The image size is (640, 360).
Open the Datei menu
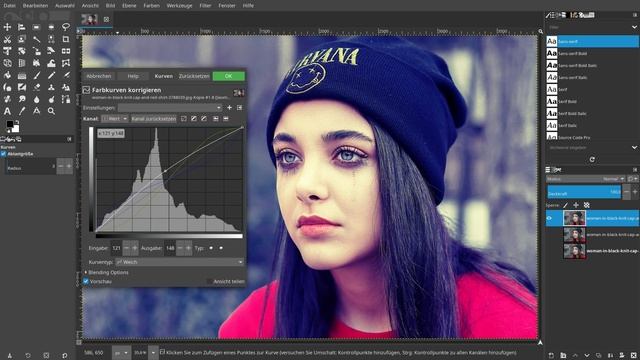pos(9,6)
